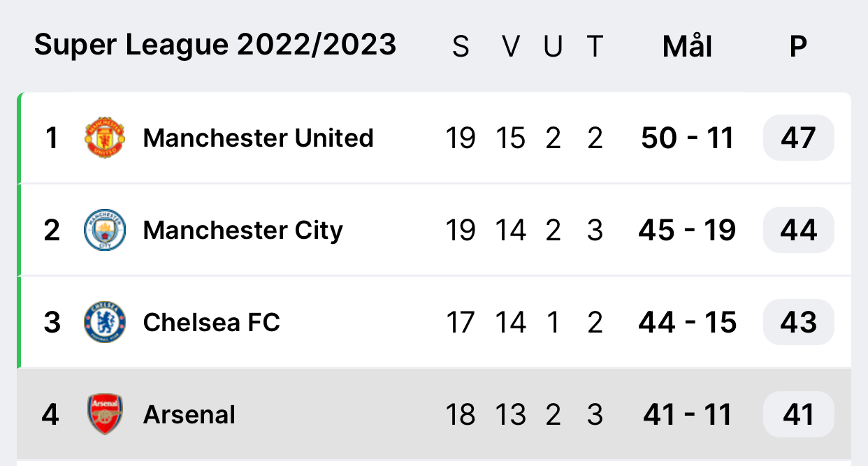This screenshot has width=868, height=466.
Task: Click the P points column header
Action: tap(798, 47)
